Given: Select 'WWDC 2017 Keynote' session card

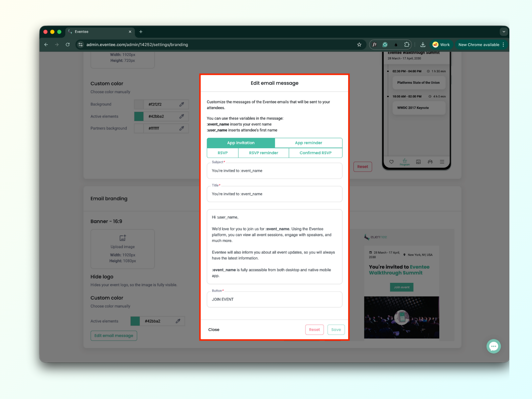Looking at the screenshot, I should click(x=419, y=108).
